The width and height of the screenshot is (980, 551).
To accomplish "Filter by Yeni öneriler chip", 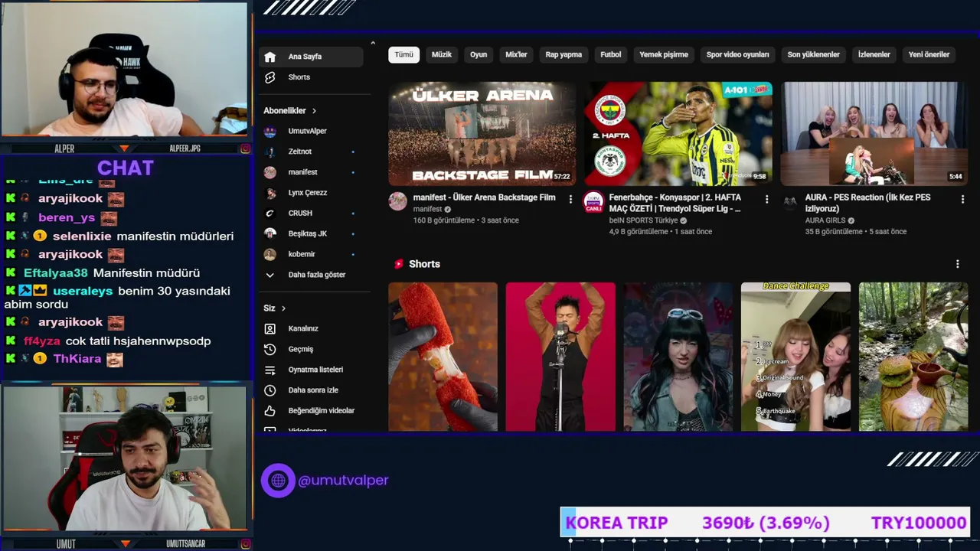I will 929,54.
